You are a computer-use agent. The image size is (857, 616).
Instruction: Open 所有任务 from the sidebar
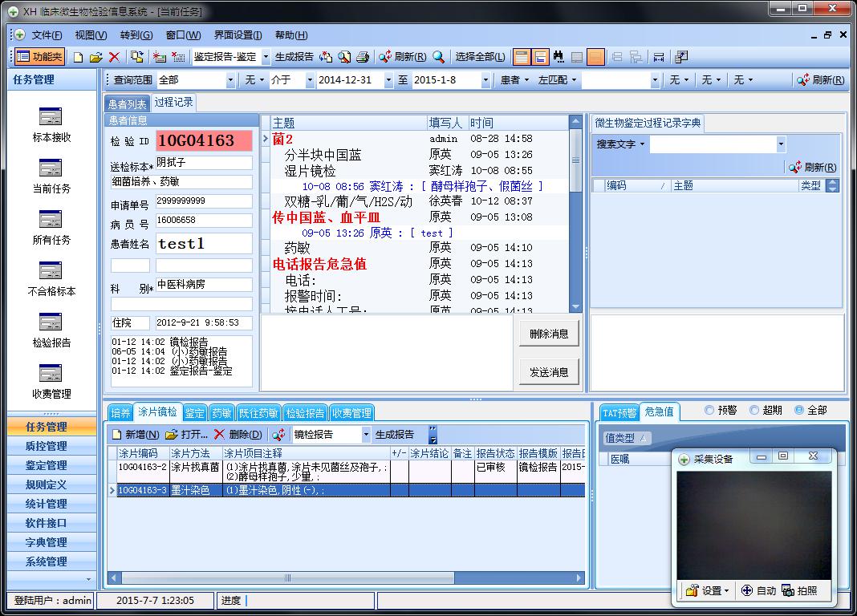coord(51,228)
